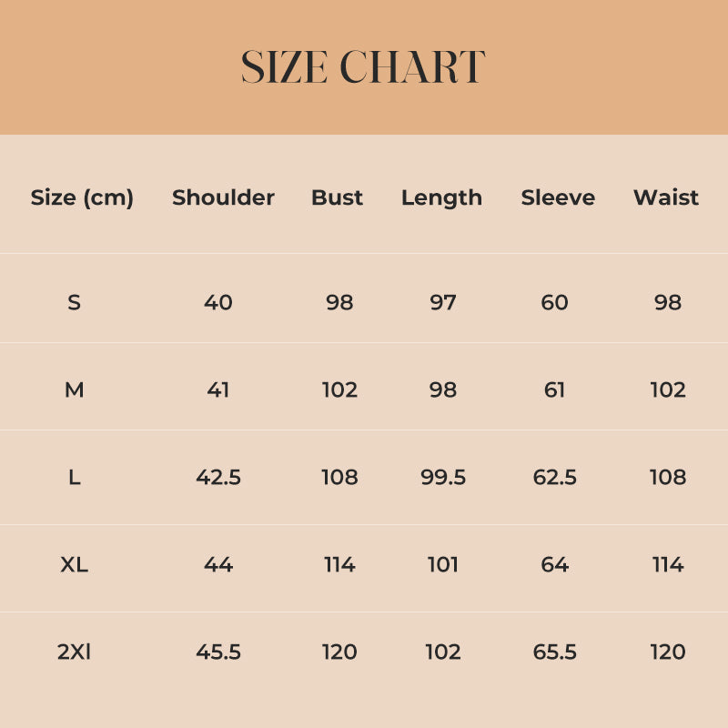Select length value 101 in XL row

(x=443, y=564)
